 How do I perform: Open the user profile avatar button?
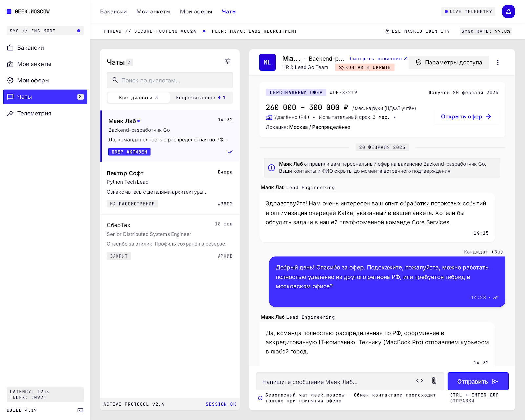pos(508,11)
